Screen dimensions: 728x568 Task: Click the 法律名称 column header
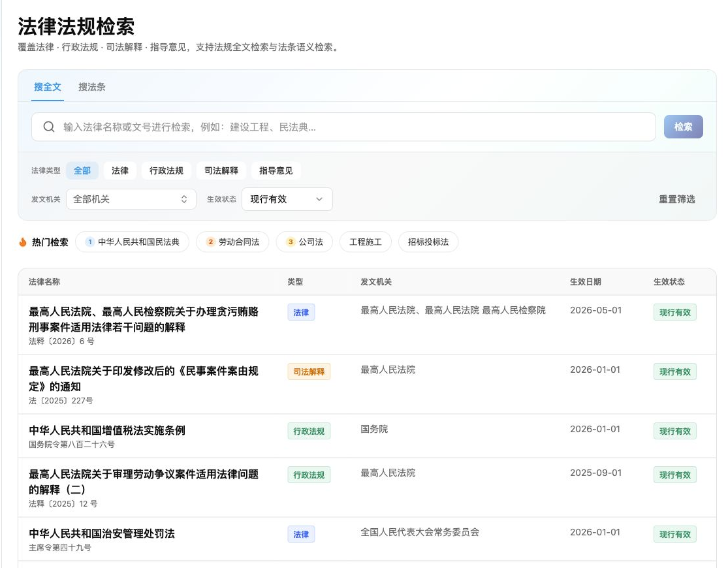pyautogui.click(x=44, y=282)
